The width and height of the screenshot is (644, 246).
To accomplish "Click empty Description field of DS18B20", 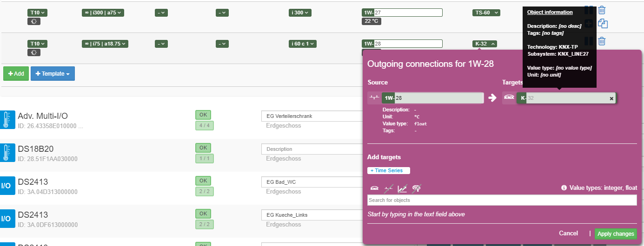I will [311, 149].
